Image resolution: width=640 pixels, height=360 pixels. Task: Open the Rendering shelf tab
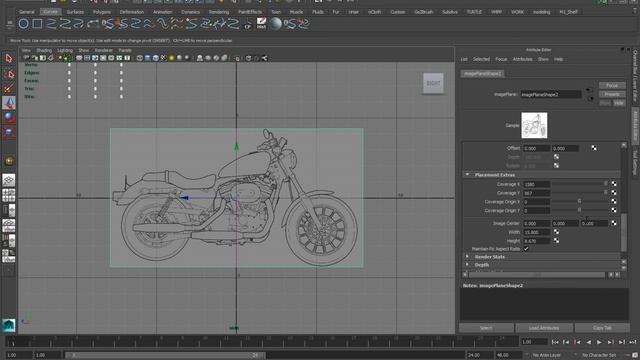coord(219,12)
